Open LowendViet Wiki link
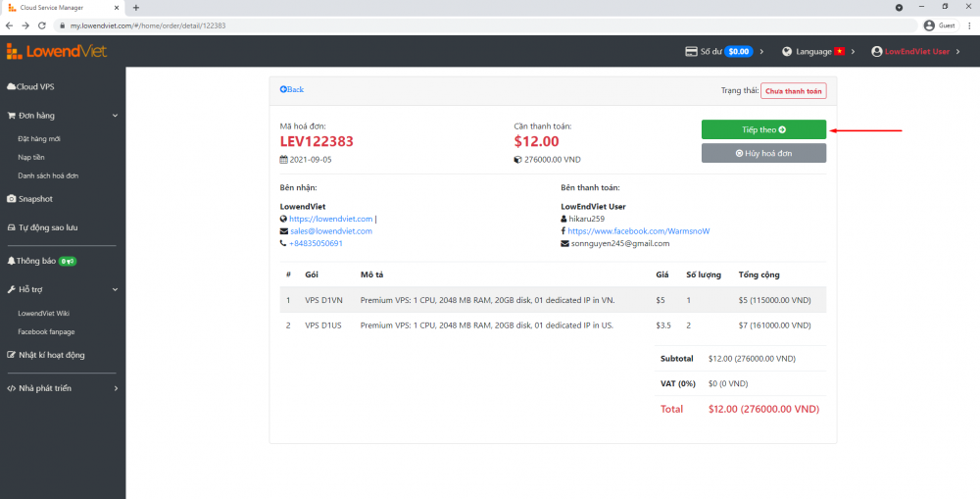Viewport: 980px width, 499px height. pos(44,314)
